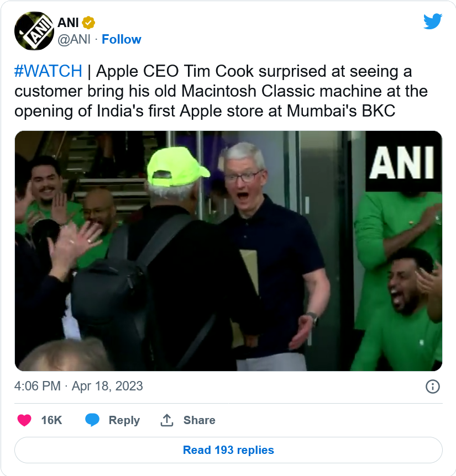
Task: Open the 4:06 PM timestamp link
Action: [x=38, y=386]
